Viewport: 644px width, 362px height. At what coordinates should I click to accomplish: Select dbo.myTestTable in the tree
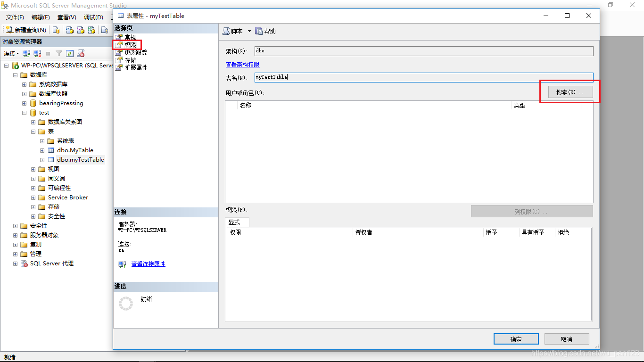tap(81, 160)
